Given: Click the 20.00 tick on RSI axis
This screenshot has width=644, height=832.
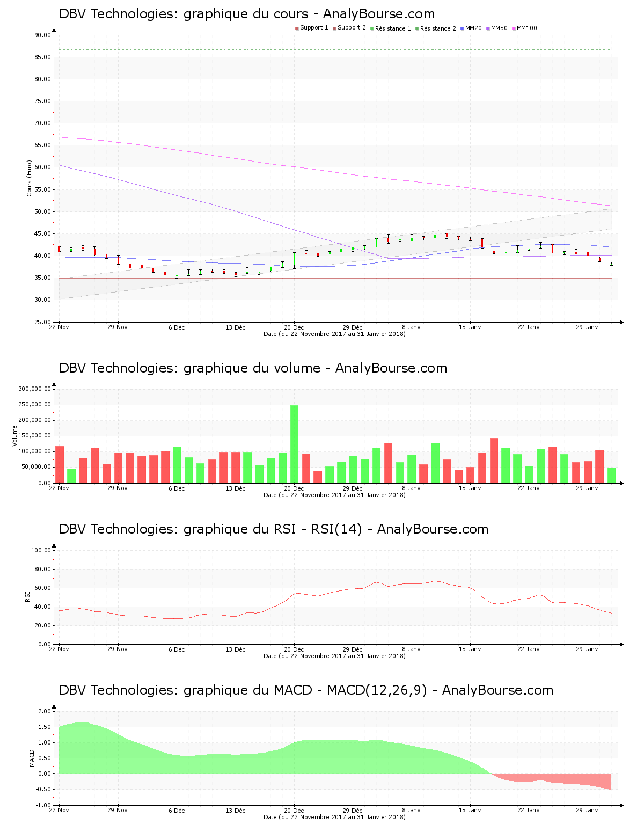Looking at the screenshot, I should coord(43,626).
